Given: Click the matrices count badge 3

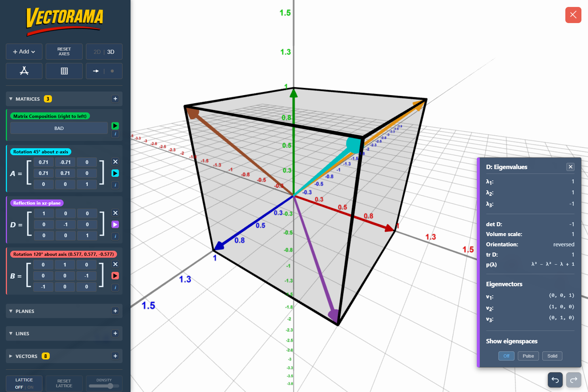Looking at the screenshot, I should point(48,99).
